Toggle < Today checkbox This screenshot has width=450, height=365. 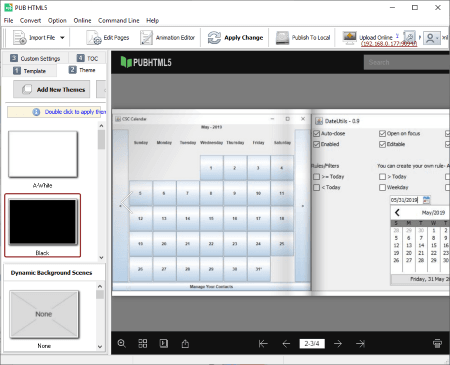click(x=316, y=187)
